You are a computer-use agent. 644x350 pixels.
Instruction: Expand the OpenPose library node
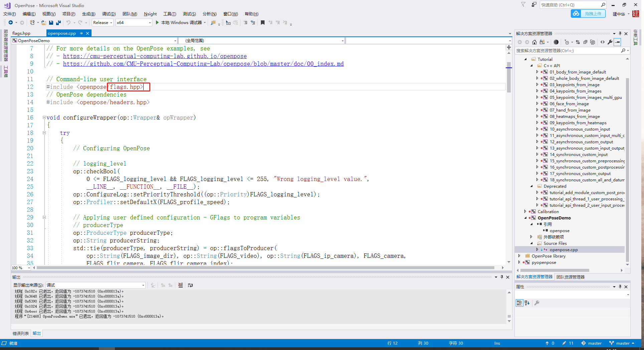[x=519, y=256]
